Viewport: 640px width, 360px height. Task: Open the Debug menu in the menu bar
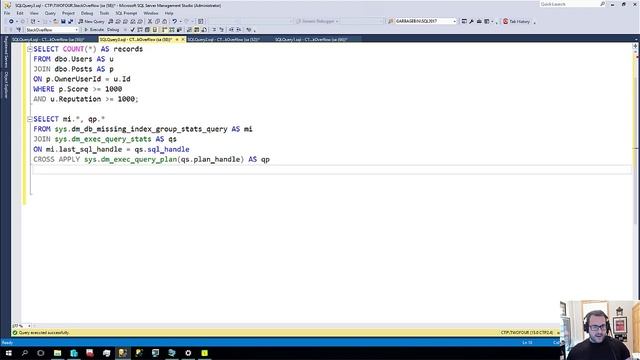pos(87,13)
